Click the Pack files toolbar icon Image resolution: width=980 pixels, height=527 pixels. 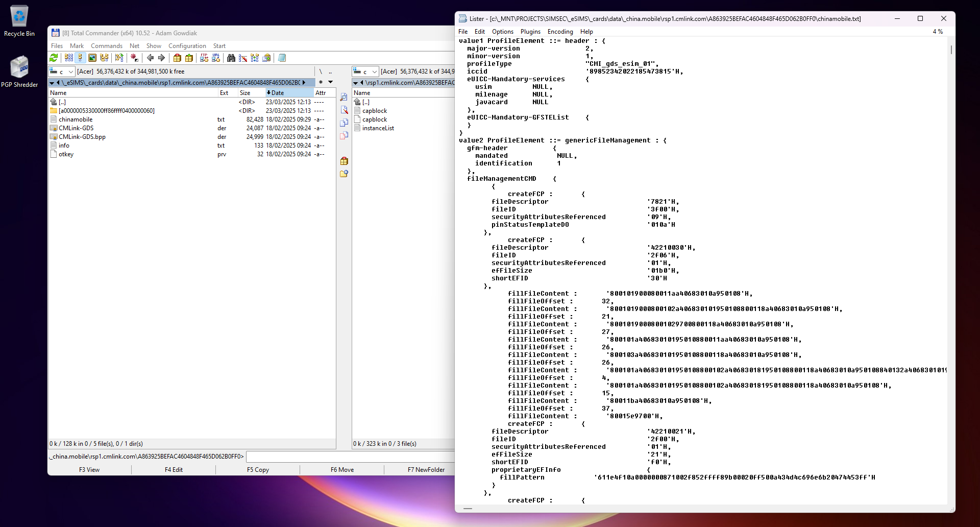(x=177, y=58)
